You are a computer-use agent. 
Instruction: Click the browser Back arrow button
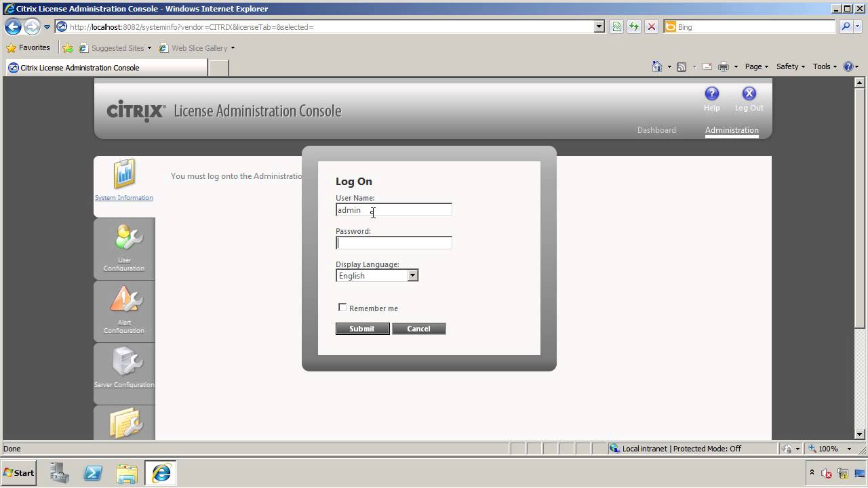pyautogui.click(x=13, y=27)
